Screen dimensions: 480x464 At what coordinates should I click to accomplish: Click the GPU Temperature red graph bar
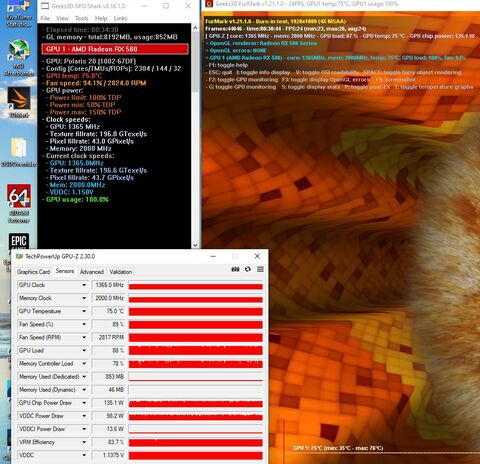tap(196, 312)
